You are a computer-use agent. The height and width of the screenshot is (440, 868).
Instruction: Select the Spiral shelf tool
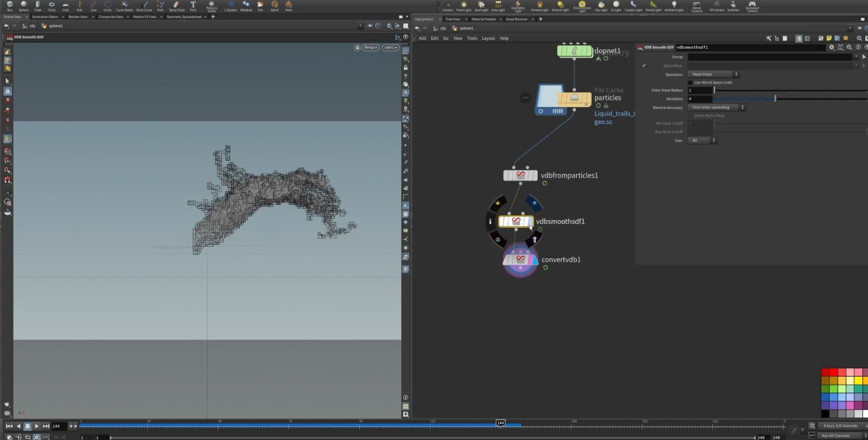tap(275, 5)
